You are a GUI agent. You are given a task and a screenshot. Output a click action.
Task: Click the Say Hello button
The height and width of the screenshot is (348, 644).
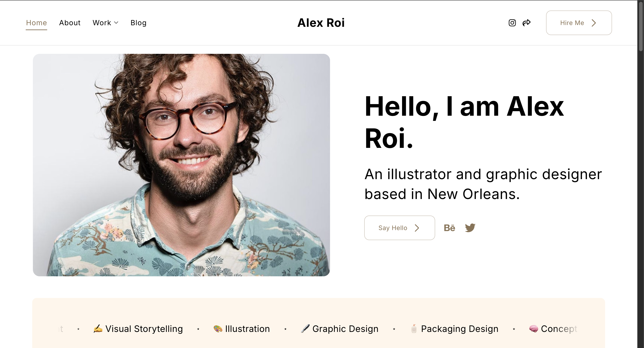click(x=399, y=228)
